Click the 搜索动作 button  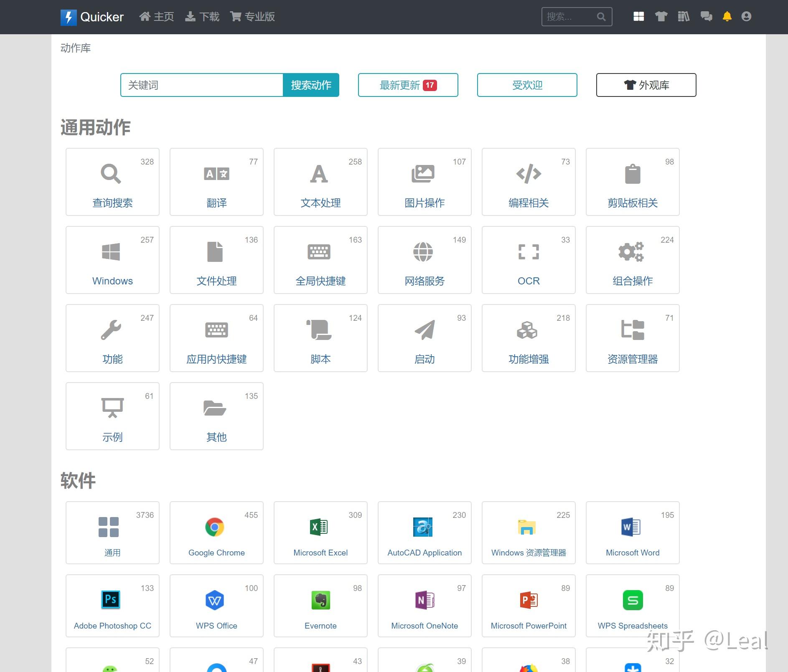tap(311, 85)
